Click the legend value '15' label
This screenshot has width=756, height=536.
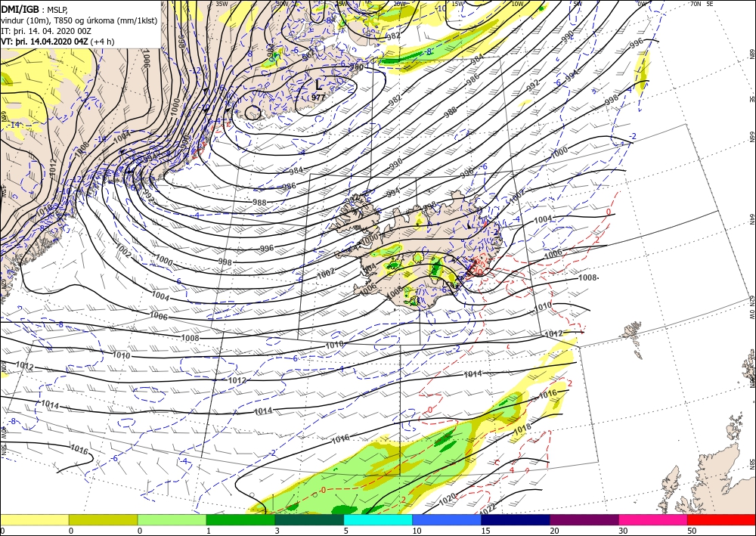coord(485,531)
